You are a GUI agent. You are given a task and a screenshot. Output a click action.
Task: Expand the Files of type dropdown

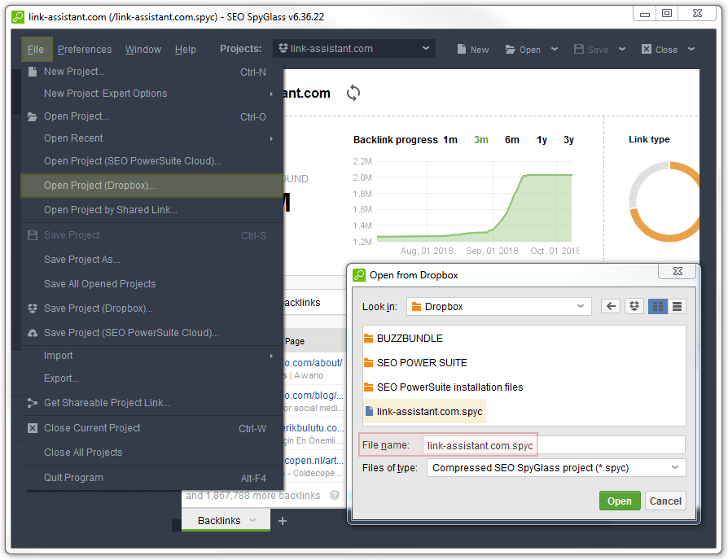click(x=675, y=468)
